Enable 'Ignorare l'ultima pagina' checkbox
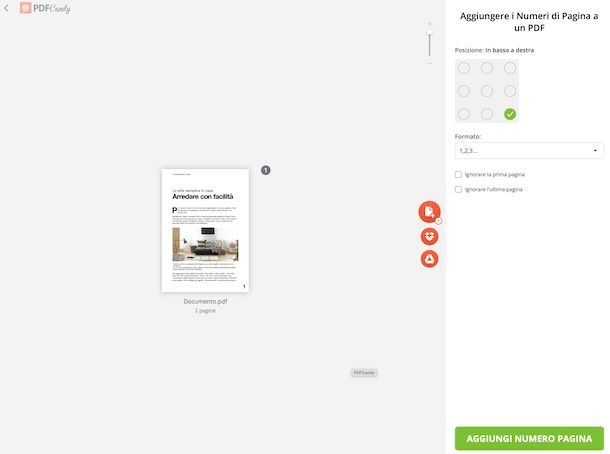Image resolution: width=610 pixels, height=454 pixels. point(458,189)
